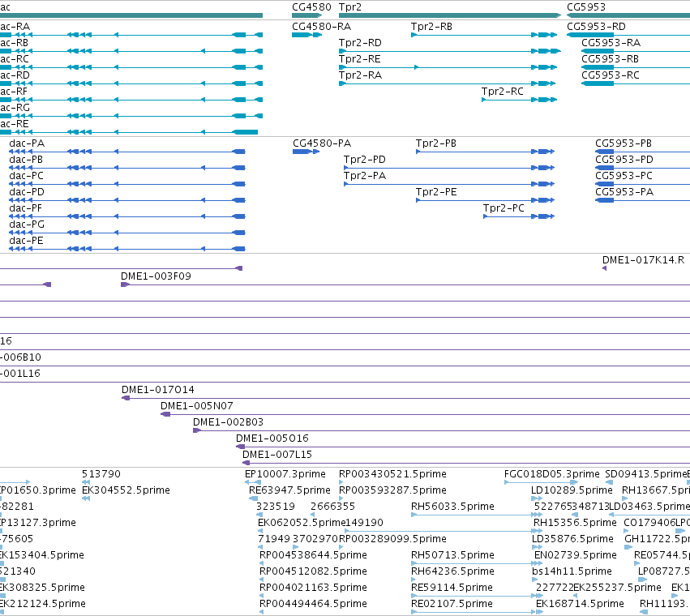Click the RH50713.5prime EST label
The height and width of the screenshot is (616, 690).
coord(452,556)
